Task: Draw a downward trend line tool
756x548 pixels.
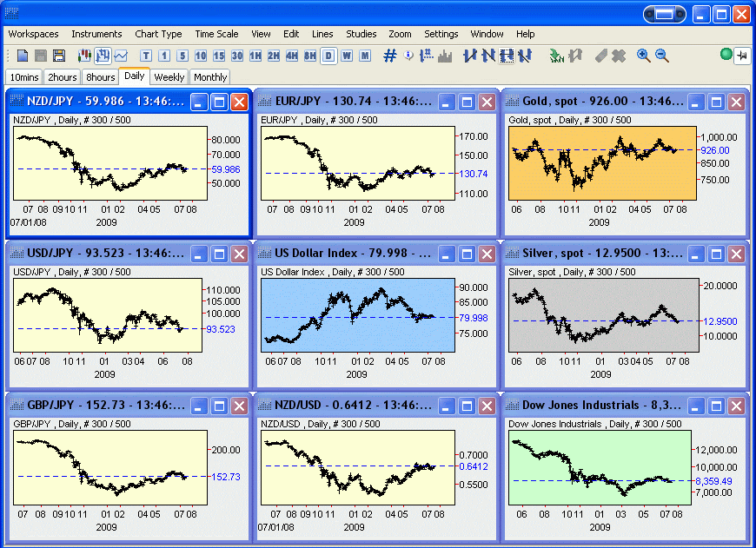Action: pos(488,56)
